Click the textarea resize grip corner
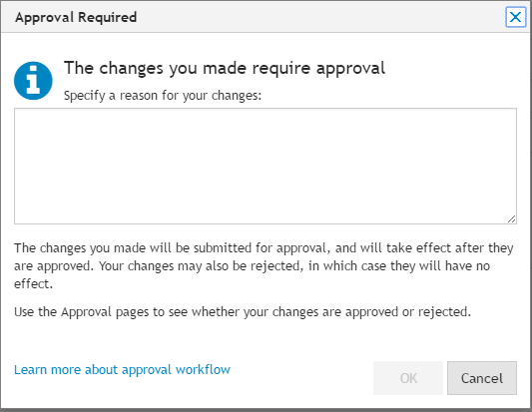This screenshot has height=412, width=532. coord(512,219)
